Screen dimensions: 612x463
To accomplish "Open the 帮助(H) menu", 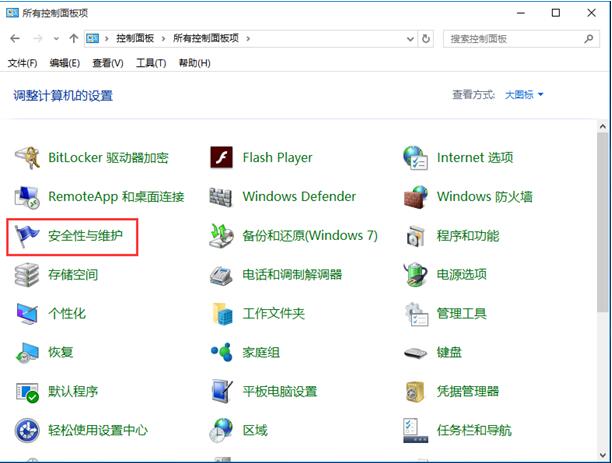I will coord(194,63).
